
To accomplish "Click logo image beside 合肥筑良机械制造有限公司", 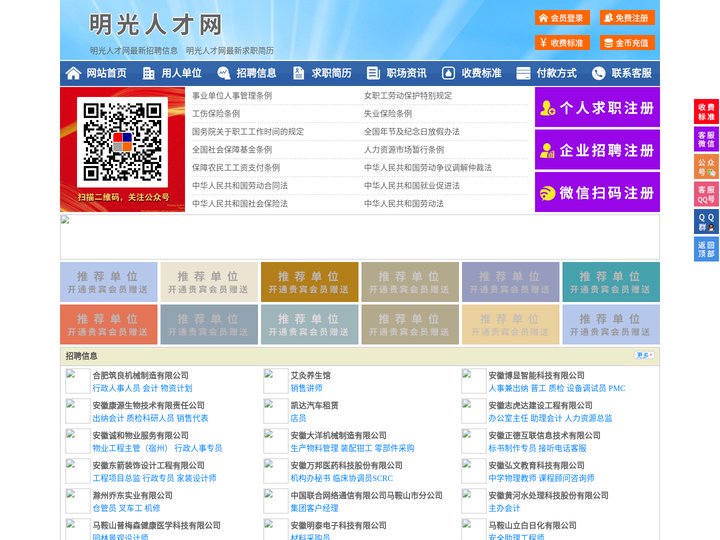I will (x=77, y=381).
